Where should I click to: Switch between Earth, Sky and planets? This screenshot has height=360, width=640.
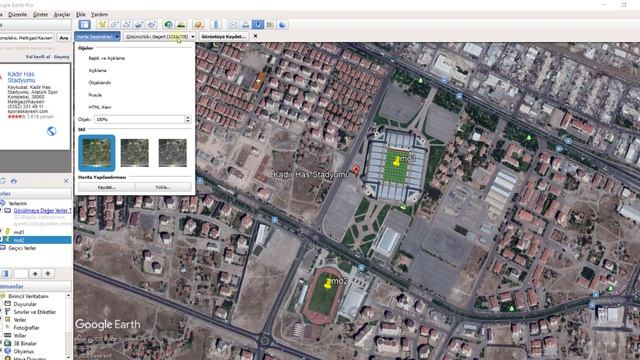[x=198, y=24]
